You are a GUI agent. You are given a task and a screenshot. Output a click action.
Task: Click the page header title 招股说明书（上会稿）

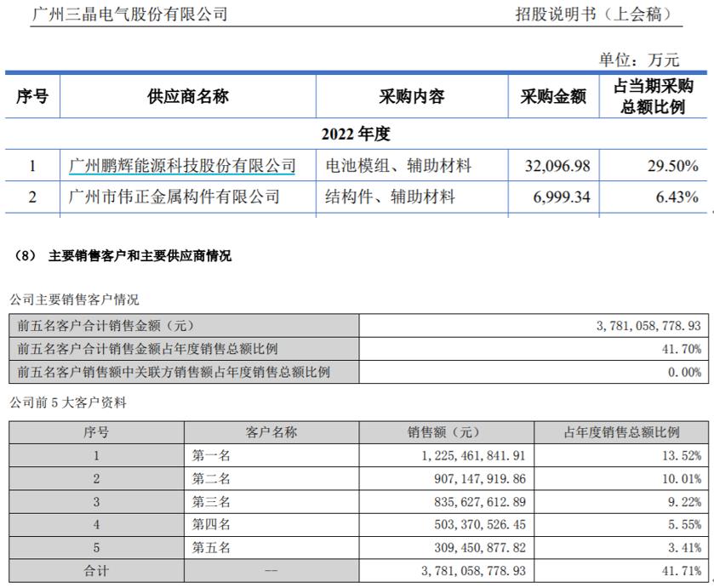coord(593,14)
